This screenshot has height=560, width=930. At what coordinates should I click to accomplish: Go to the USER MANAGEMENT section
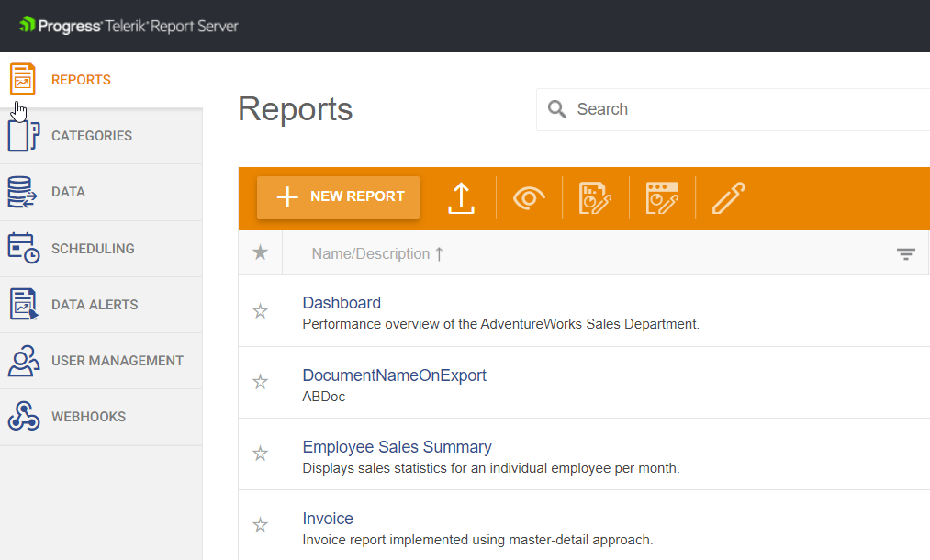coord(118,361)
